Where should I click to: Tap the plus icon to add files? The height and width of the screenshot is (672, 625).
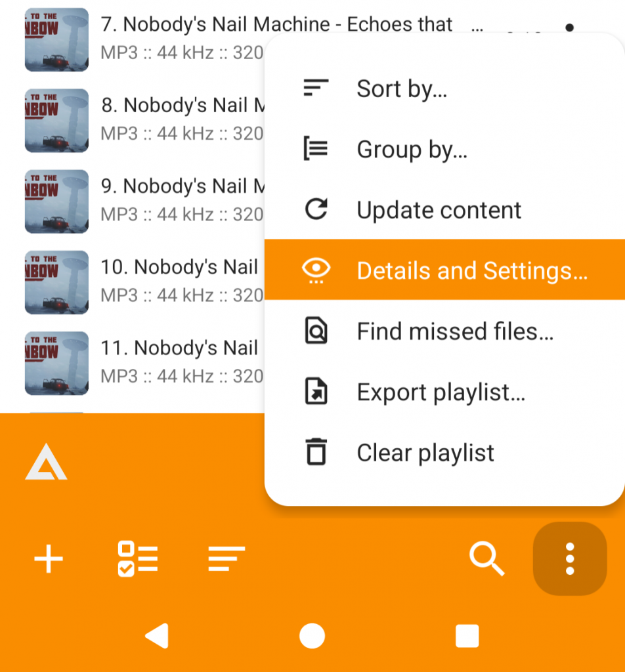(x=49, y=560)
